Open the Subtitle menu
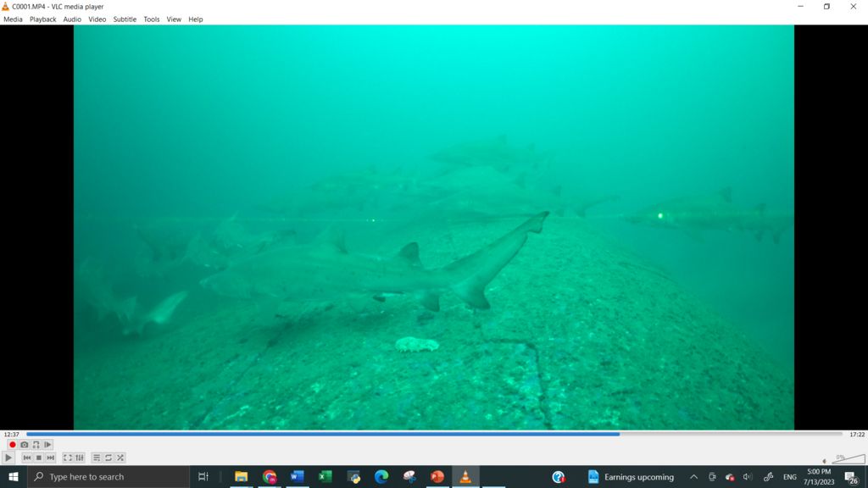 point(125,19)
